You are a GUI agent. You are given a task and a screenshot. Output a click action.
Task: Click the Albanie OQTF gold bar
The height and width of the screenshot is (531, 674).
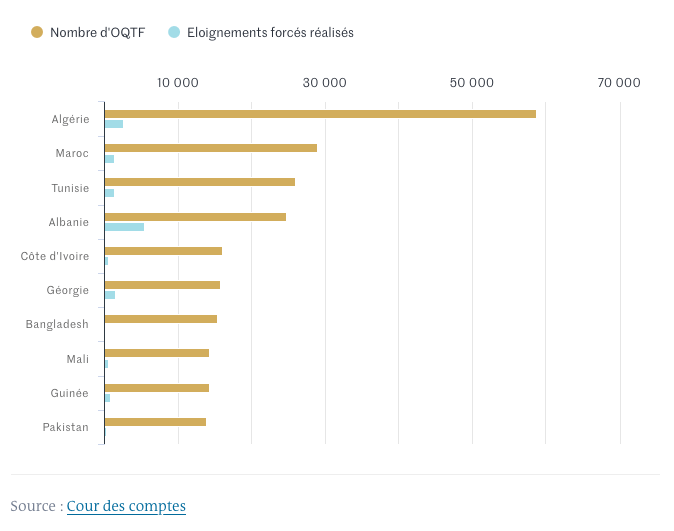click(x=195, y=216)
